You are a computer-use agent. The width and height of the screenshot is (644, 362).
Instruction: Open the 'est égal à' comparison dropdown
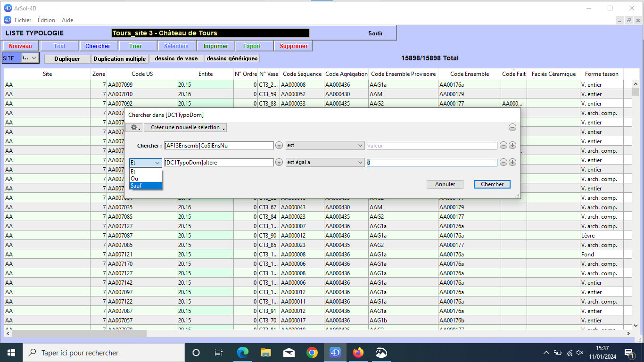(325, 162)
